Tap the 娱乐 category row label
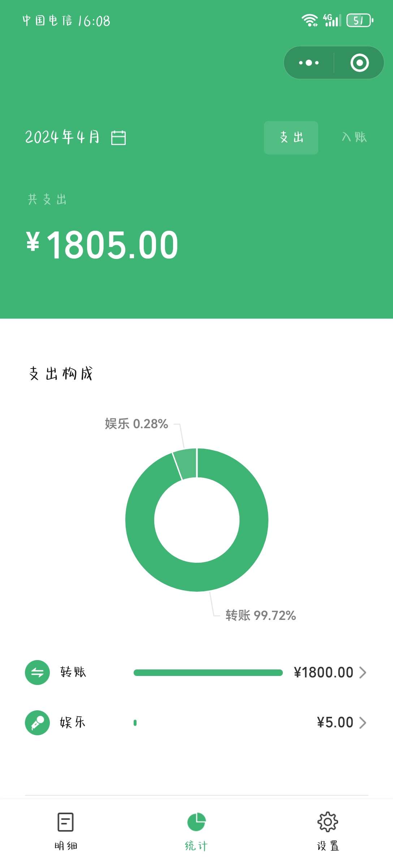Viewport: 393px width, 868px height. pos(73,722)
